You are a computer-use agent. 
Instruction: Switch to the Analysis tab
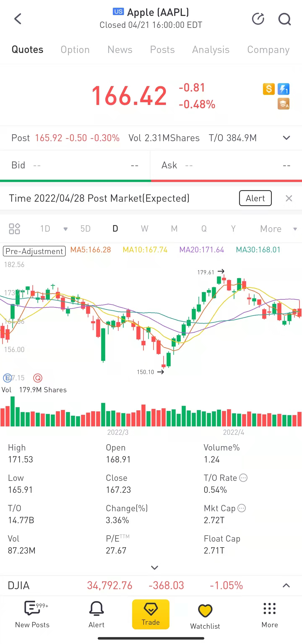211,49
